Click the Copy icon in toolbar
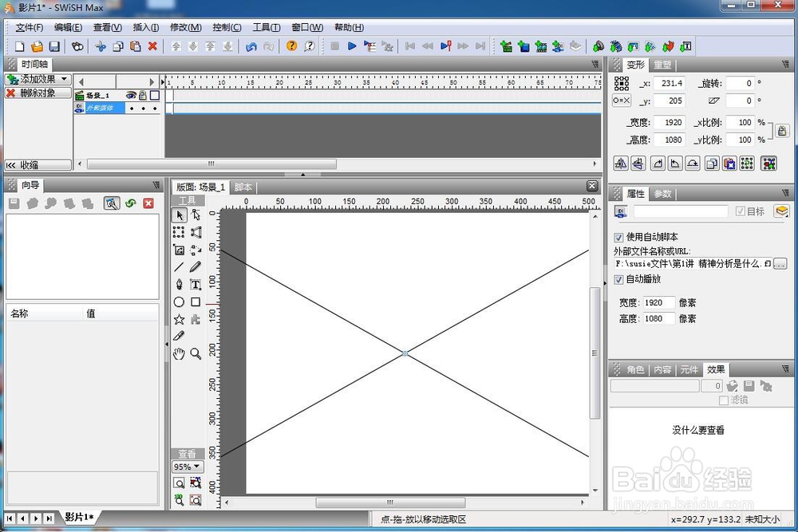The width and height of the screenshot is (798, 532). (118, 47)
